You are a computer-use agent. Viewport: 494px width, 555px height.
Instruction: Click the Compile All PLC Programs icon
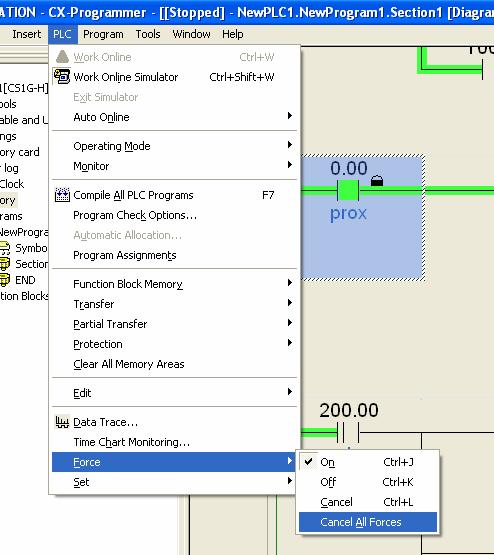62,195
